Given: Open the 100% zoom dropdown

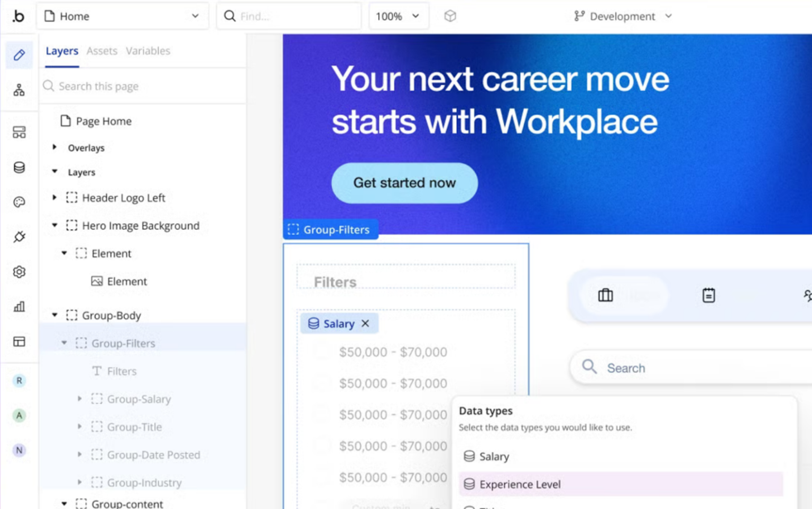Looking at the screenshot, I should point(398,16).
